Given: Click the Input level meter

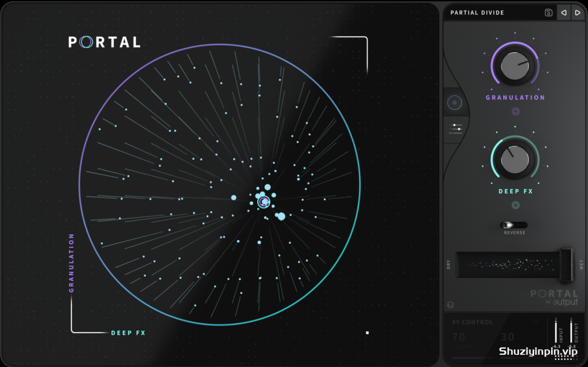Looking at the screenshot, I should 556,331.
